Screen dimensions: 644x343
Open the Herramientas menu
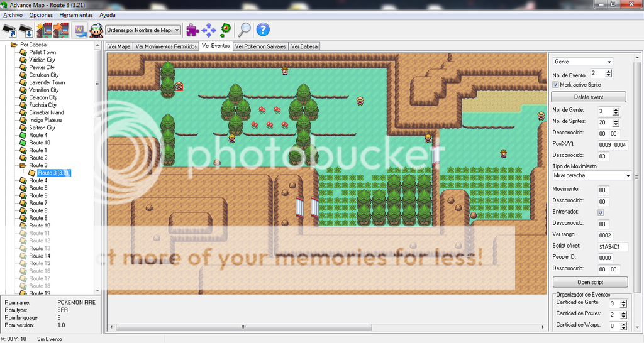pos(75,14)
